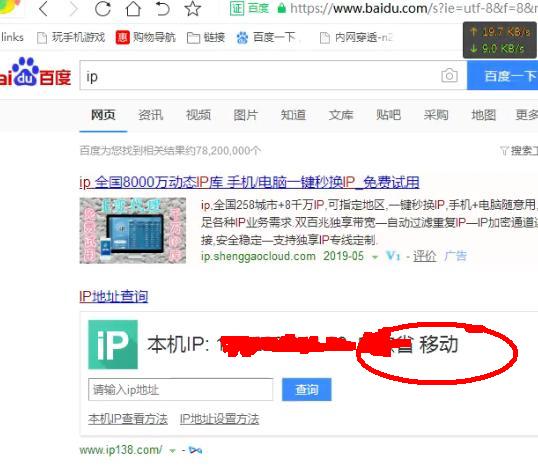Click the 广告 label

click(x=455, y=256)
